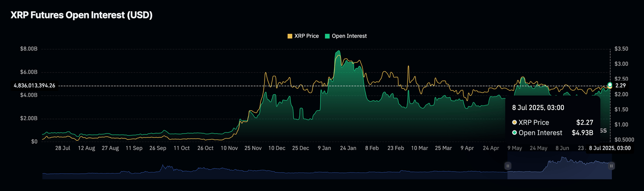
Task: Click the green dot in tooltip Open Interest row
Action: [514, 133]
